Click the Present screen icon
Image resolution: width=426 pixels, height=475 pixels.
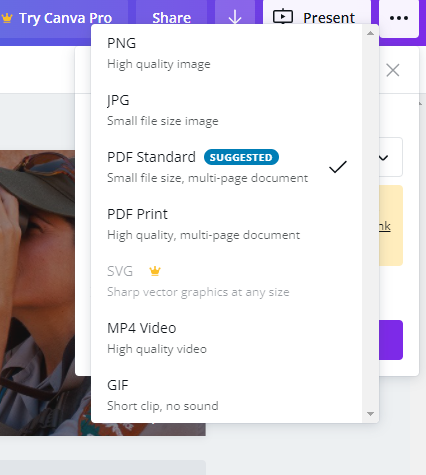click(x=283, y=17)
